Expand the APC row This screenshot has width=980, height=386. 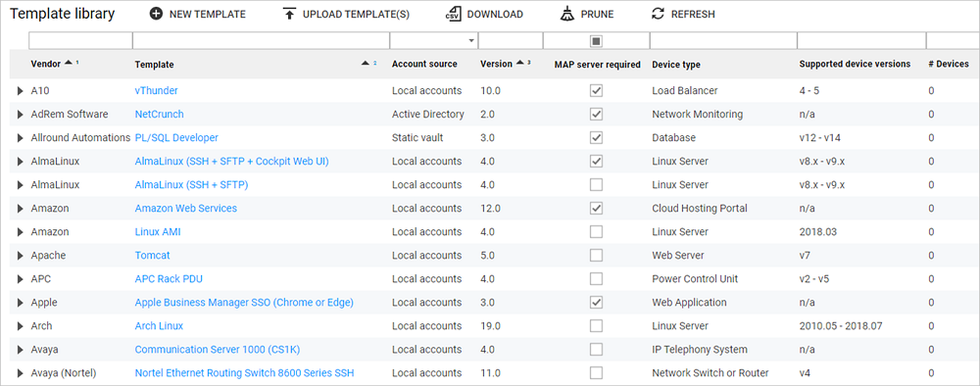tap(20, 279)
